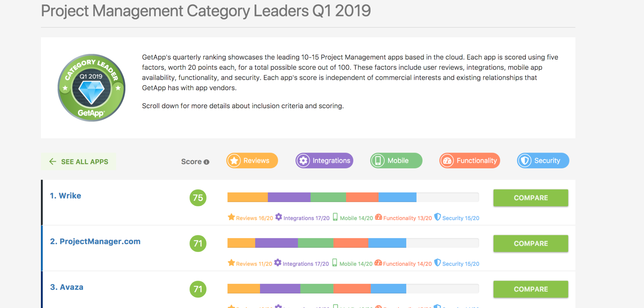644x308 pixels.
Task: Filter by Security pill
Action: 543,161
